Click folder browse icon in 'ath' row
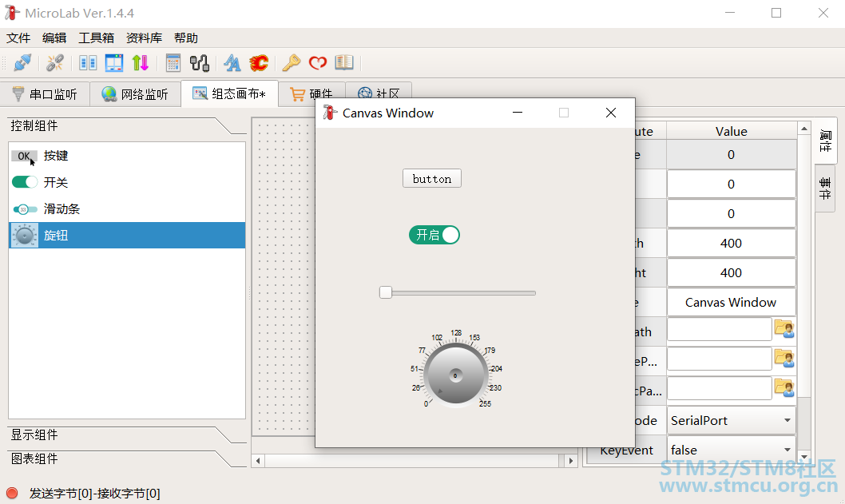This screenshot has width=845, height=504. coord(784,328)
